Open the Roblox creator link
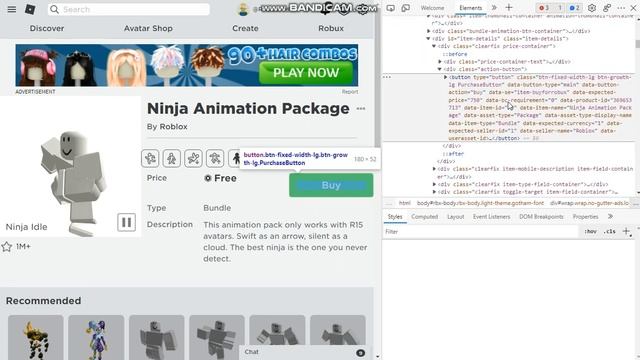 click(x=173, y=127)
